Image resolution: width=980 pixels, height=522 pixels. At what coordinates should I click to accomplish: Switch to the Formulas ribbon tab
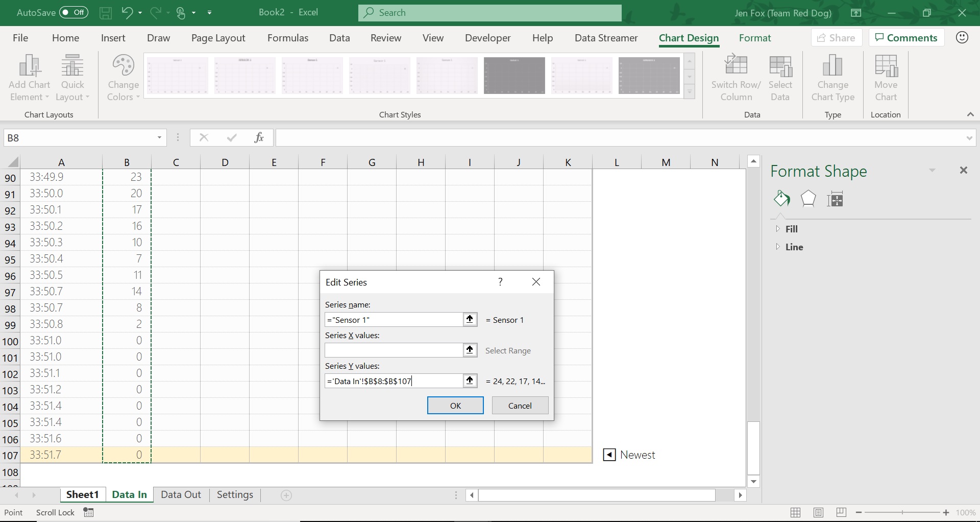[x=288, y=38]
